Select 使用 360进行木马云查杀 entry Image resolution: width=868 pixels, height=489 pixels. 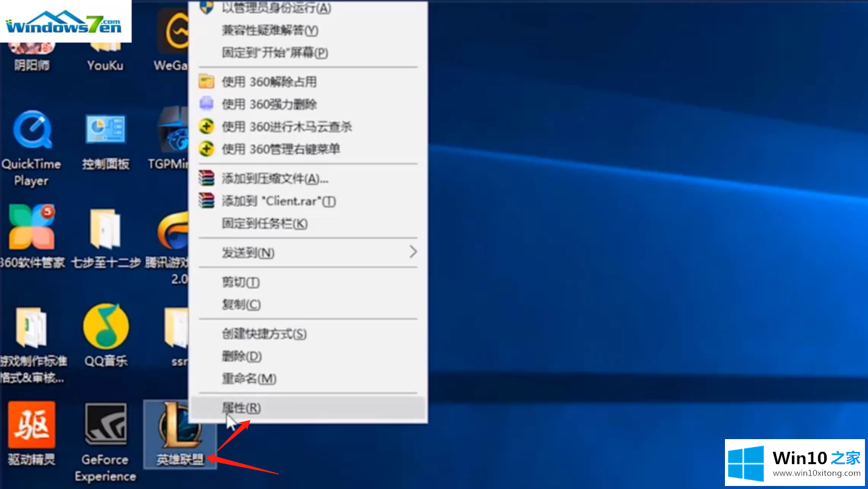(x=308, y=127)
